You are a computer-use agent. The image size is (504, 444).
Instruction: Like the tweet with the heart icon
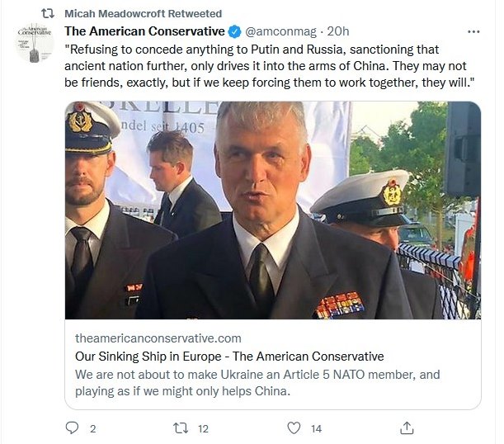pyautogui.click(x=294, y=428)
